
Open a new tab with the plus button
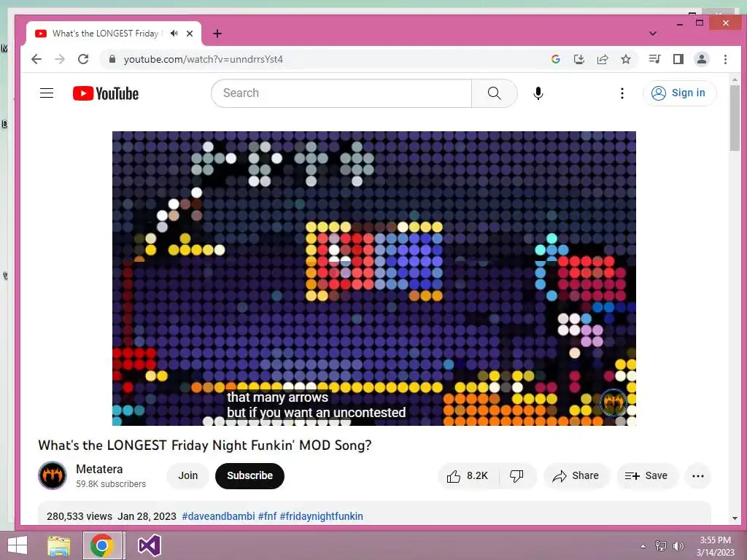click(x=217, y=34)
